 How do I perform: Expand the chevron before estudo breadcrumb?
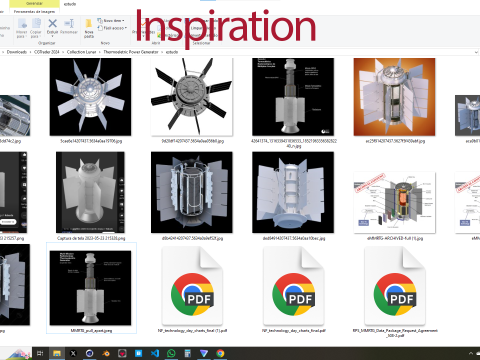162,52
